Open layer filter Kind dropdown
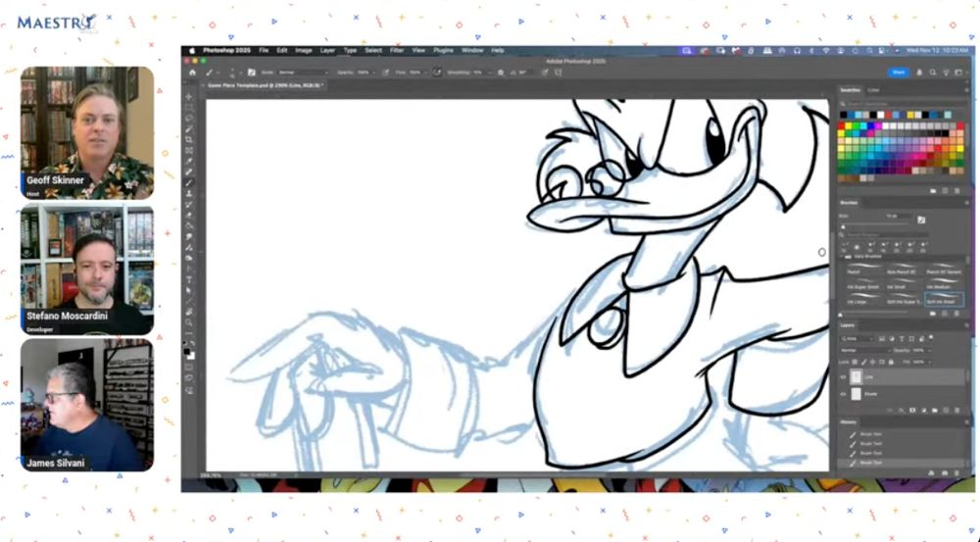This screenshot has height=542, width=980. tap(857, 338)
